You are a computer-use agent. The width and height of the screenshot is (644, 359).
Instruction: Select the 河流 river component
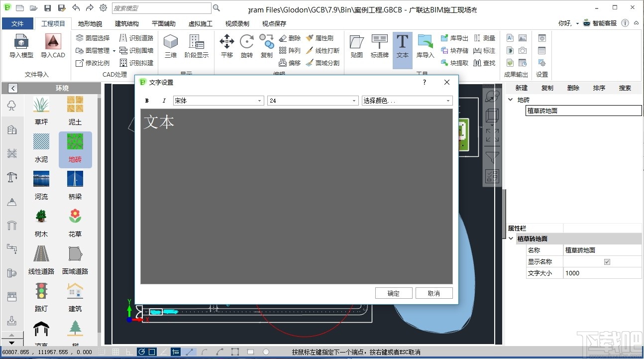[x=41, y=186]
